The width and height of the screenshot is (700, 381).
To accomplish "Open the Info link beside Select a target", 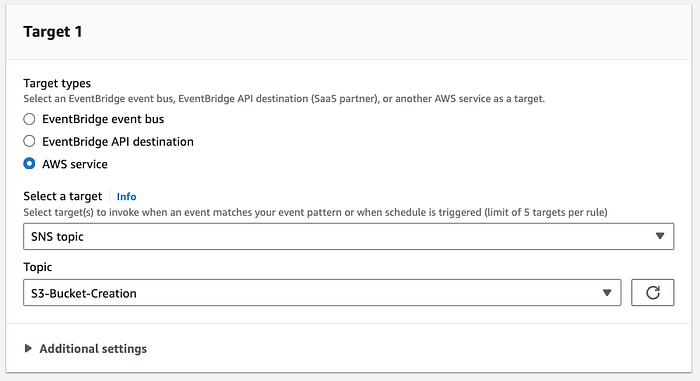I will tap(126, 197).
